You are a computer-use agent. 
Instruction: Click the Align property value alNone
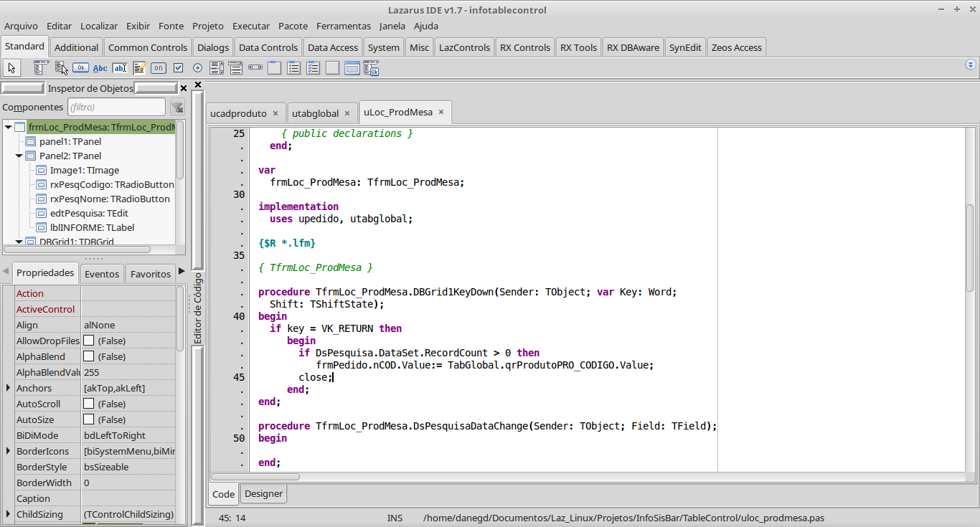pos(128,325)
